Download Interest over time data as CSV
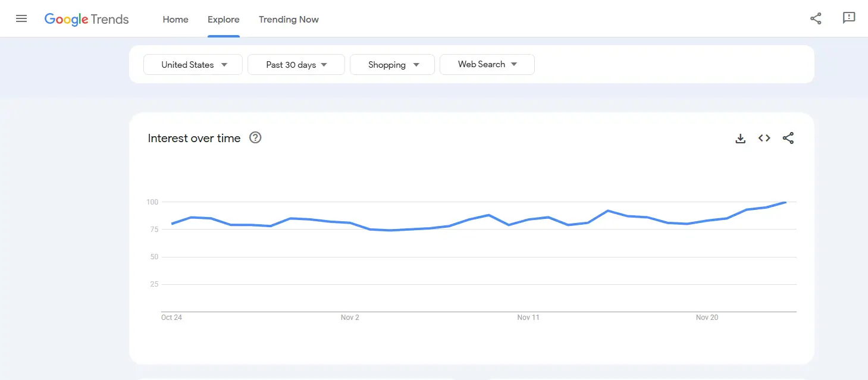The width and height of the screenshot is (868, 380). click(x=741, y=139)
